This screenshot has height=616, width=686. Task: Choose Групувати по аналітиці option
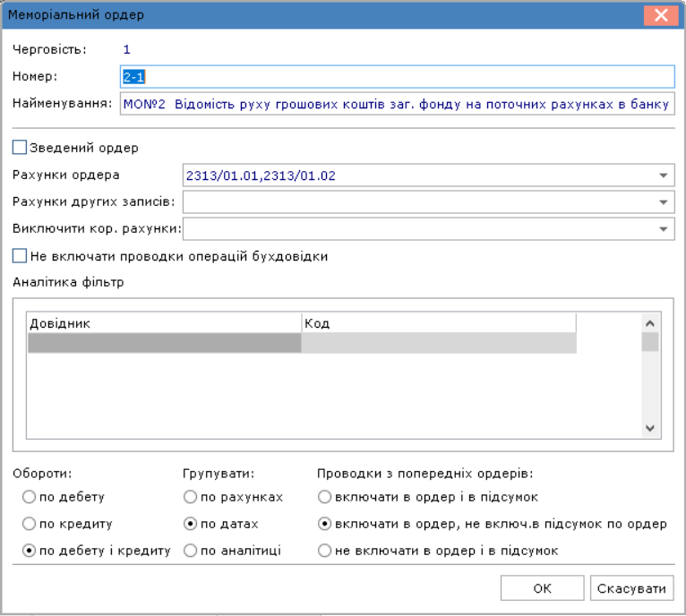191,551
